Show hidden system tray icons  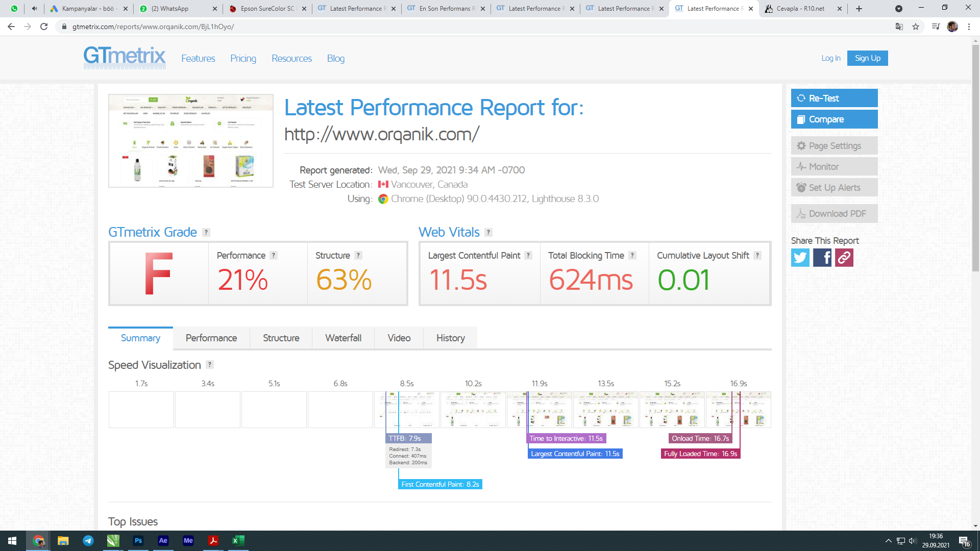tap(889, 541)
